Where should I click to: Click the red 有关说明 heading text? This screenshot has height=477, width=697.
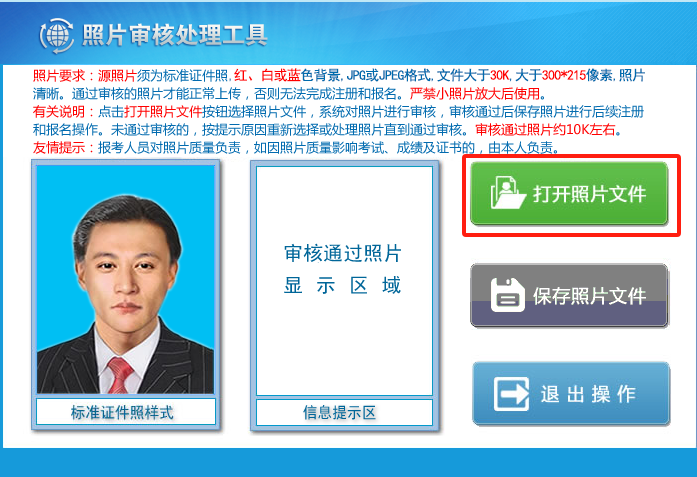59,112
